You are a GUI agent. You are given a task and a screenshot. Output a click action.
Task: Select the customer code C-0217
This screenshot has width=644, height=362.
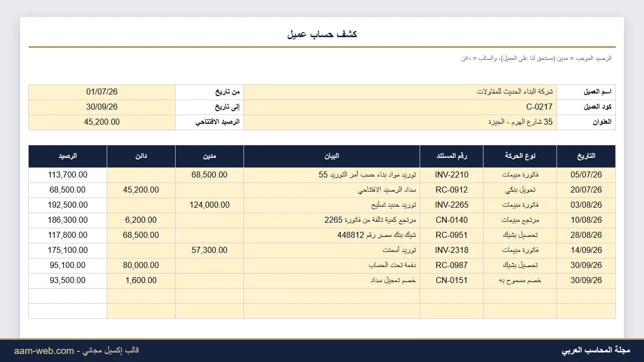[x=539, y=107]
